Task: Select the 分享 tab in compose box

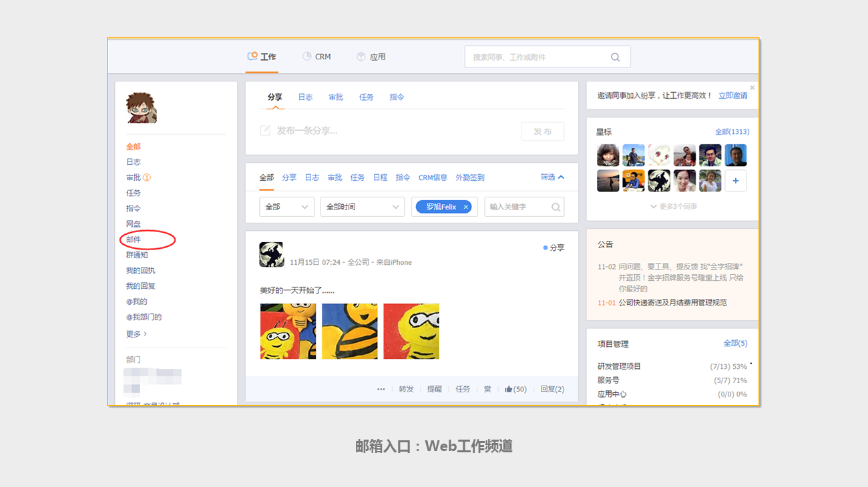Action: pyautogui.click(x=275, y=97)
